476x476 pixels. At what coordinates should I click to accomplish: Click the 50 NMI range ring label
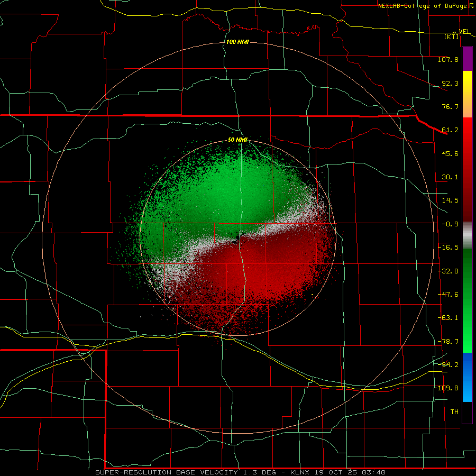(237, 140)
